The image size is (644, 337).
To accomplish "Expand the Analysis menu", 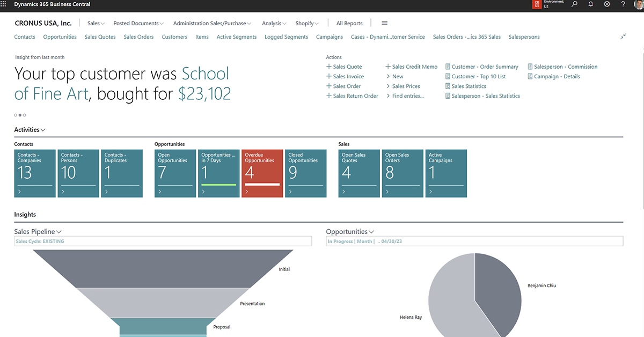I will (x=274, y=23).
